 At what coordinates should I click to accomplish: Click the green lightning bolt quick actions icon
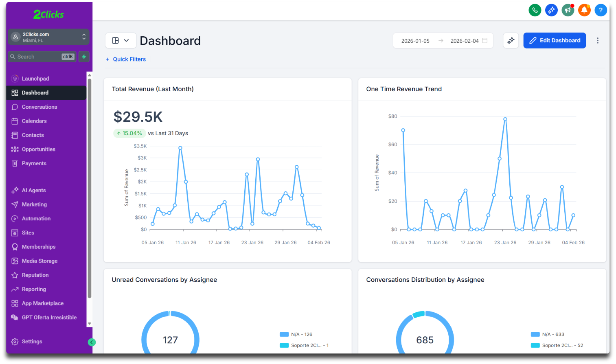pos(84,57)
